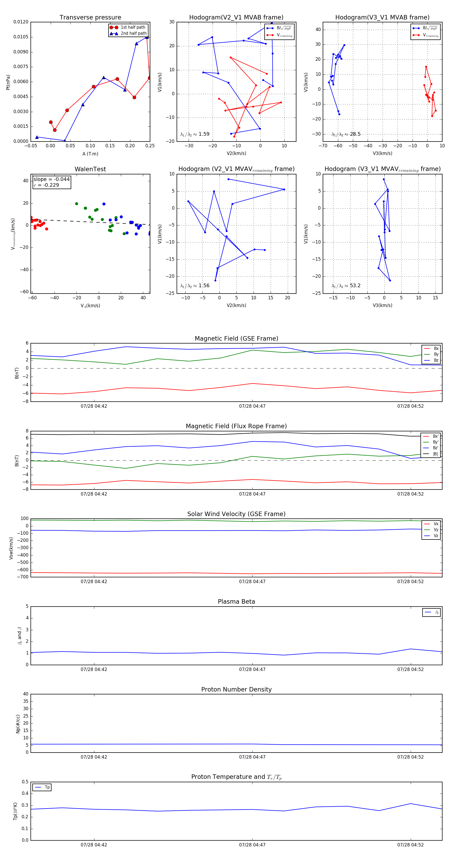473x868 pixels.
Task: Click the 'Magnetic Field (GSE Frame)' title
Action: pyautogui.click(x=236, y=339)
